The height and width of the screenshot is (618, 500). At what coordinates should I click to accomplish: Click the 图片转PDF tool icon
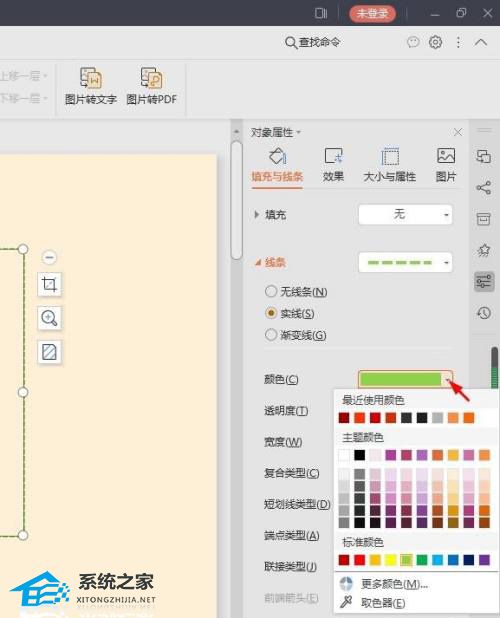pyautogui.click(x=151, y=77)
